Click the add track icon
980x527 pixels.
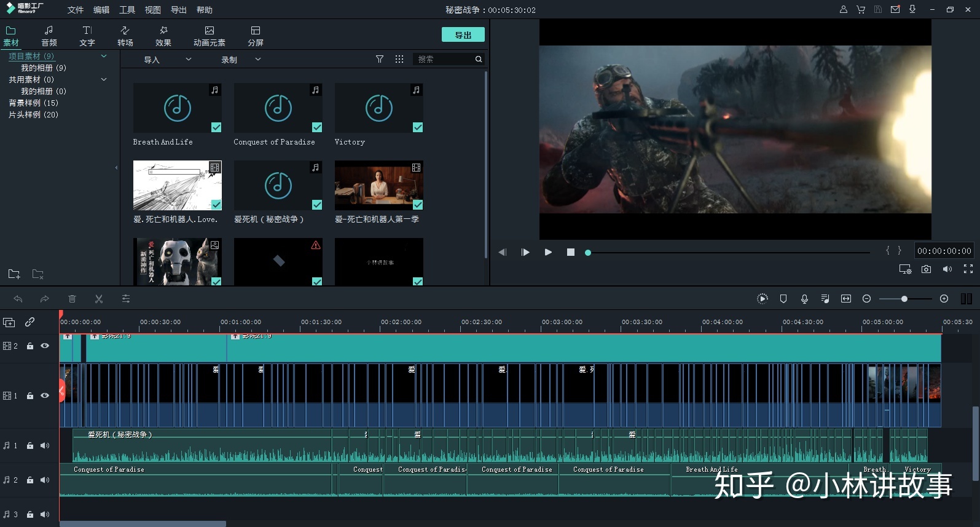pyautogui.click(x=9, y=322)
